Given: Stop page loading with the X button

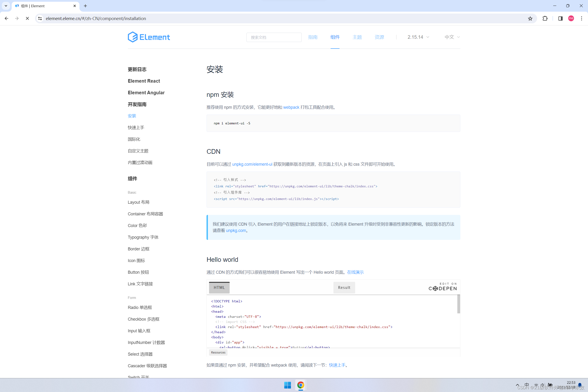Looking at the screenshot, I should 28,18.
